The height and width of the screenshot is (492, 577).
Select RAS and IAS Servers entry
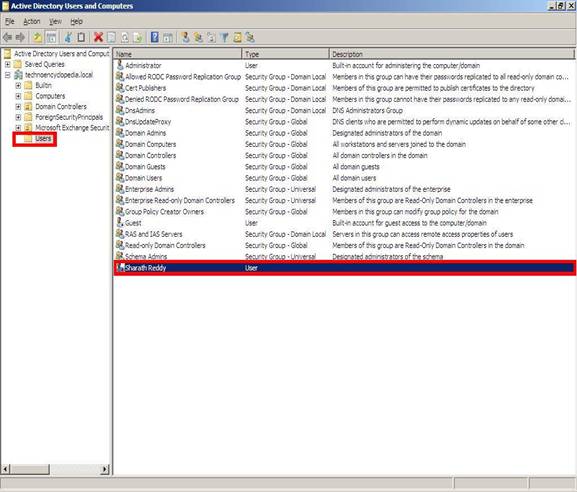click(153, 234)
